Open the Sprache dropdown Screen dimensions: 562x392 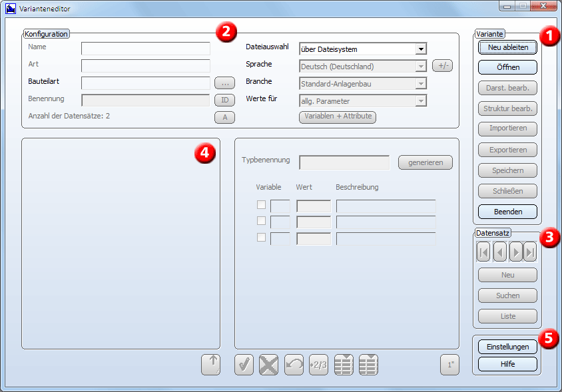(421, 66)
